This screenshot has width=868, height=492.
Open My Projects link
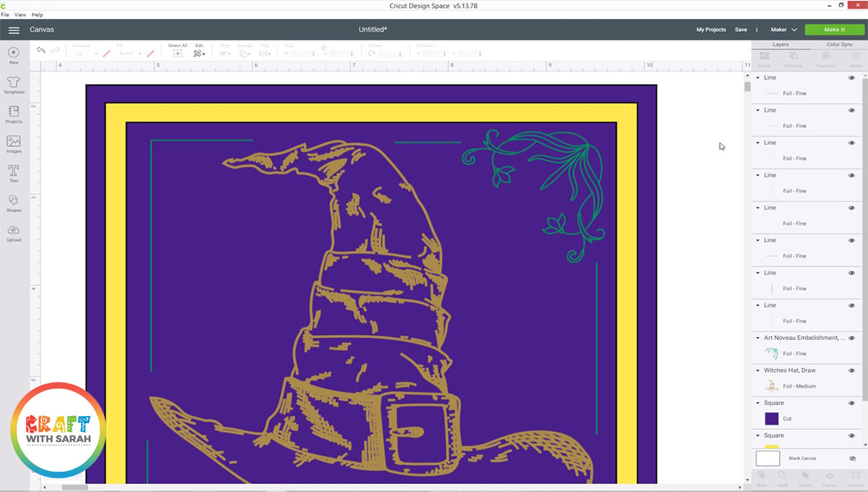point(710,30)
